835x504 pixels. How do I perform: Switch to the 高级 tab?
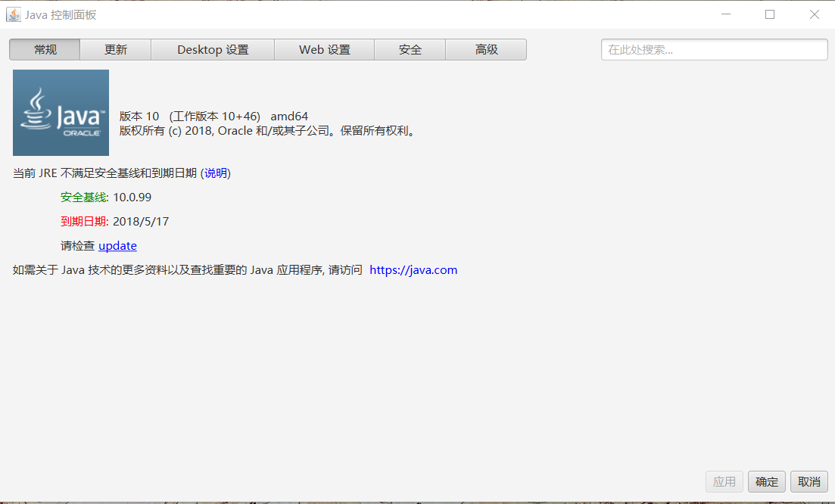[486, 49]
